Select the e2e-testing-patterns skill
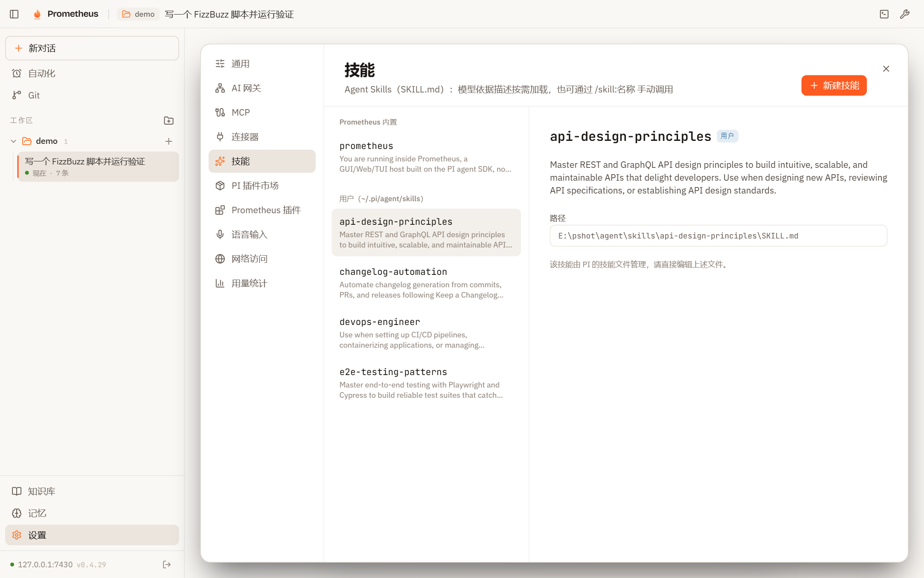 coord(426,383)
